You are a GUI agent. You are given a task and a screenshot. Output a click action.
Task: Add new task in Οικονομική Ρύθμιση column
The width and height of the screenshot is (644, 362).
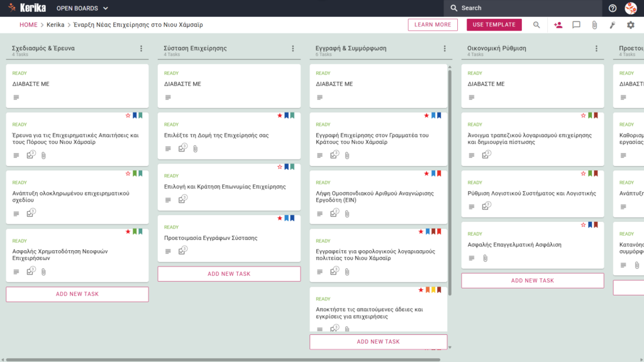coord(532,281)
